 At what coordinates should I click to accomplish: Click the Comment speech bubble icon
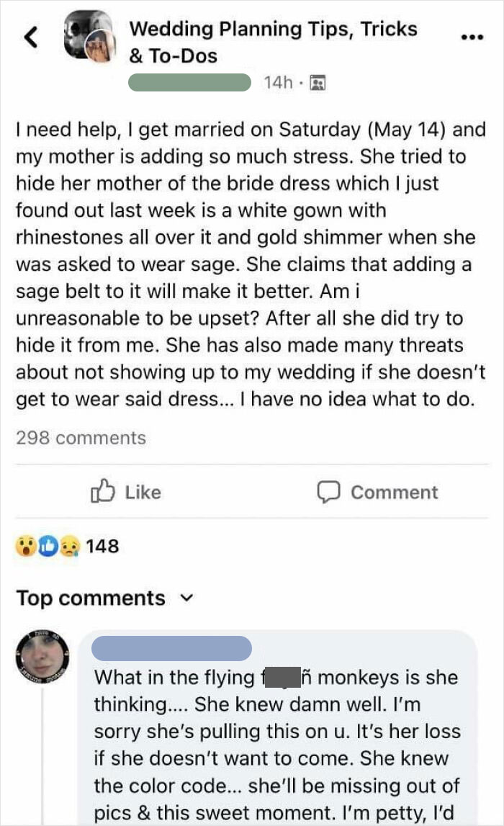pyautogui.click(x=330, y=492)
